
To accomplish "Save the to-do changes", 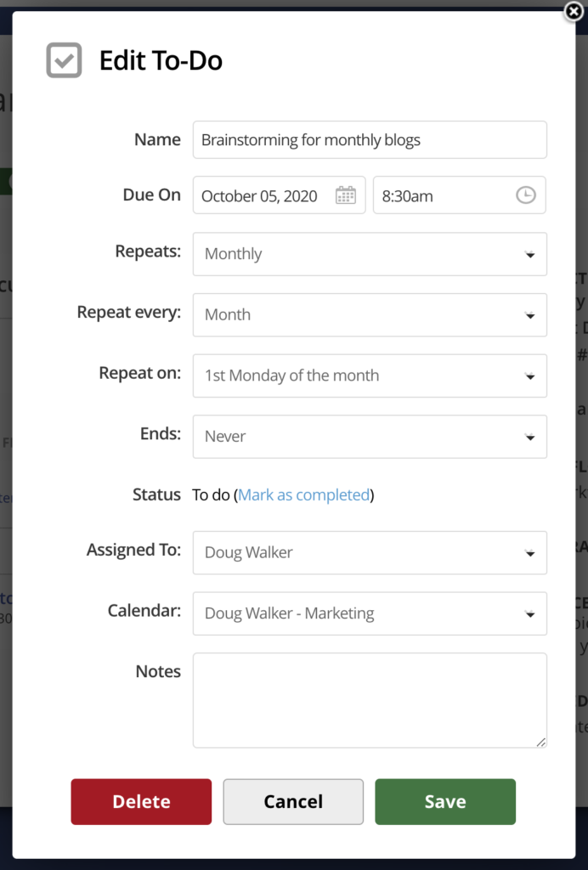I will pos(444,801).
